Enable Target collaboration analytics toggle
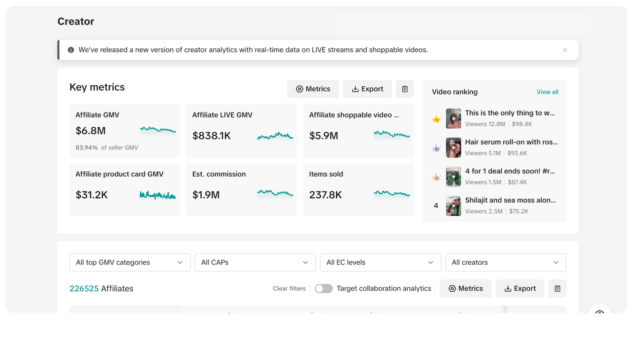The height and width of the screenshot is (362, 644). pos(324,288)
